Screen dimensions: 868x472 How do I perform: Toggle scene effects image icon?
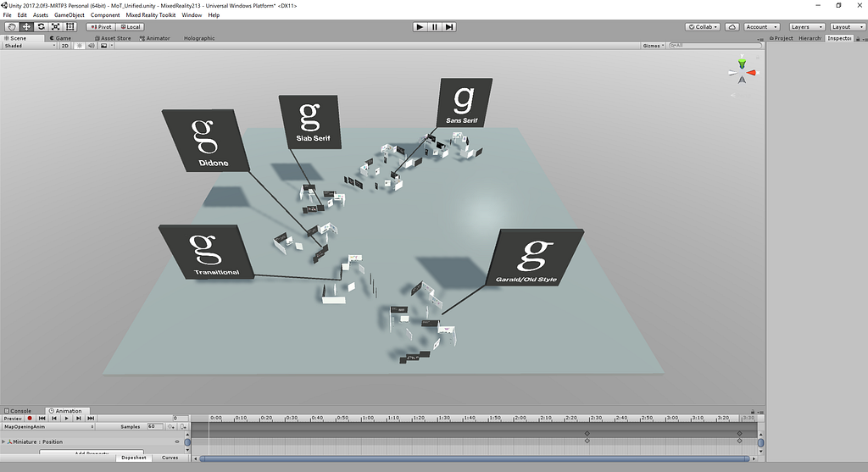point(103,46)
